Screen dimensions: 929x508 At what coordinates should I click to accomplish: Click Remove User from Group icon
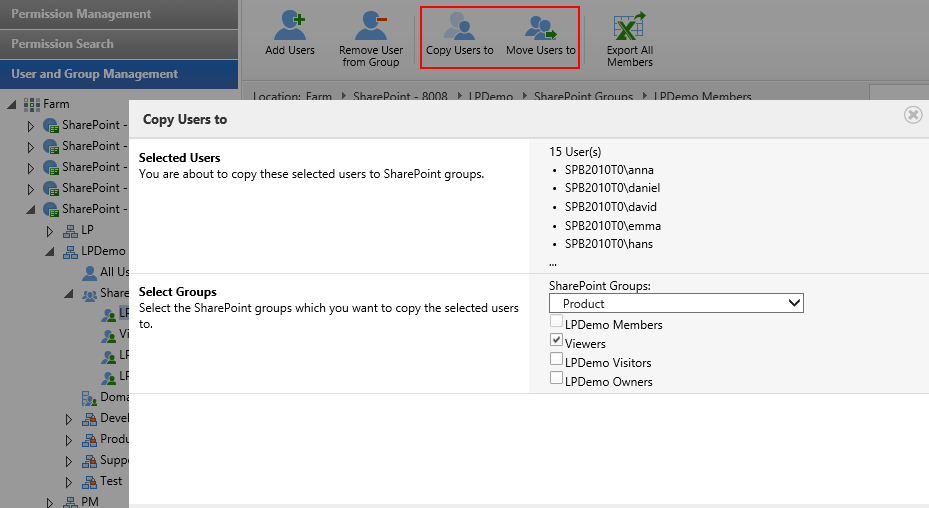pos(370,26)
